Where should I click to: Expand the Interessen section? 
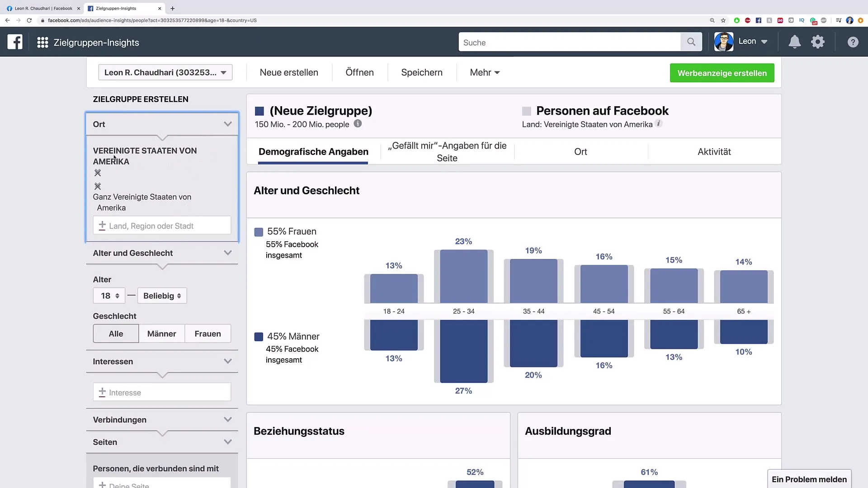228,361
